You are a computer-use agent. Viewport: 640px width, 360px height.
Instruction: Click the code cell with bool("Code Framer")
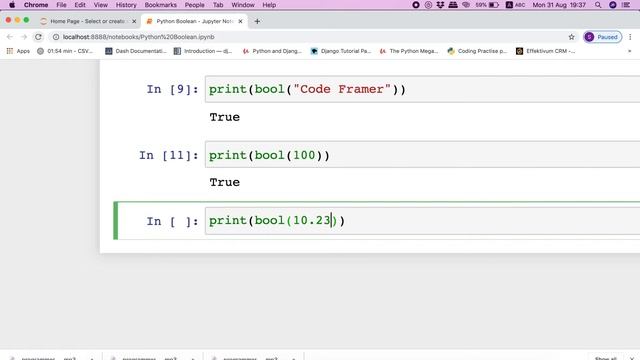click(422, 89)
